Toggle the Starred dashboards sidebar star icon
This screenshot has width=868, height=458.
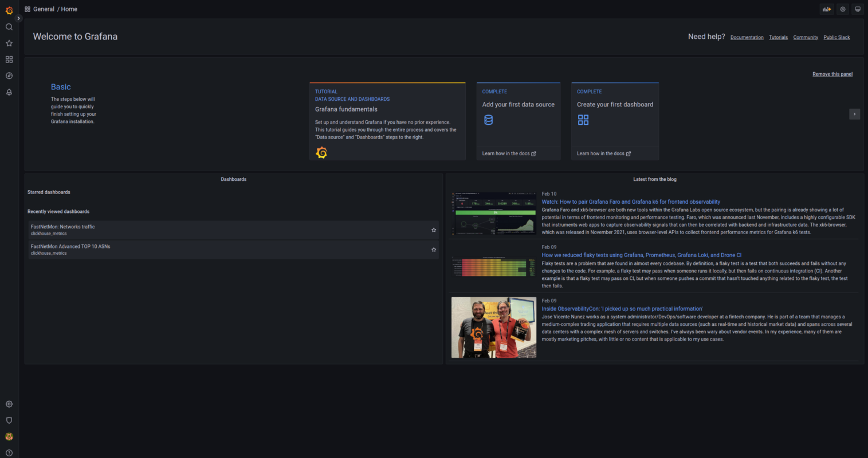pyautogui.click(x=9, y=42)
